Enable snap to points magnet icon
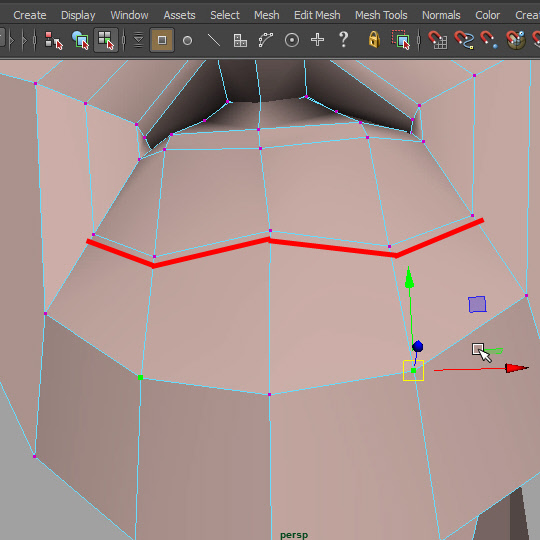 (489, 40)
